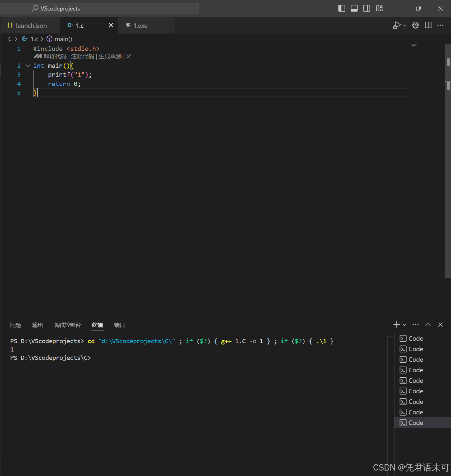Split the editor right
Viewport: 451px width, 476px height.
428,25
